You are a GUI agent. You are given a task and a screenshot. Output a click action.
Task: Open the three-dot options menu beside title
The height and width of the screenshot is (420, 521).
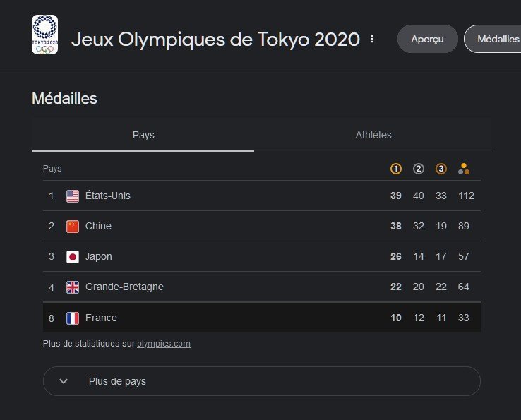(372, 40)
